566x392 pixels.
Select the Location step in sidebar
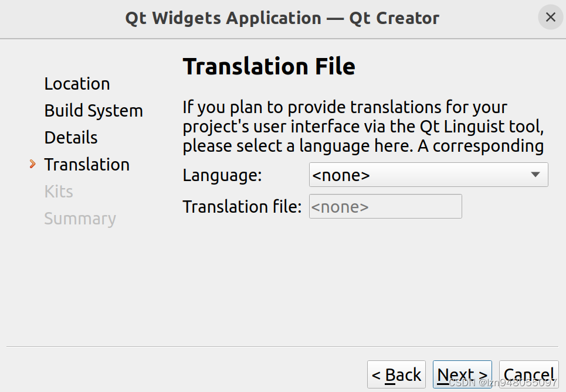(77, 84)
